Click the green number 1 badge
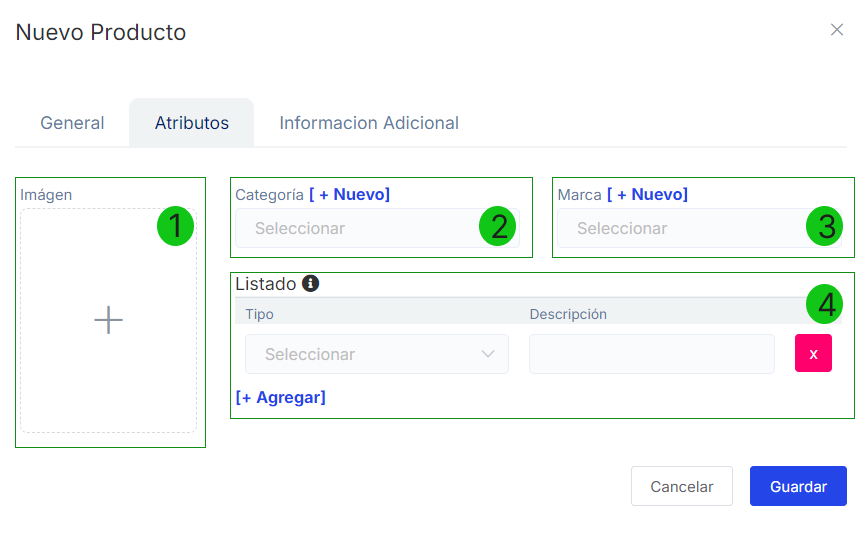The height and width of the screenshot is (536, 862). 175,227
